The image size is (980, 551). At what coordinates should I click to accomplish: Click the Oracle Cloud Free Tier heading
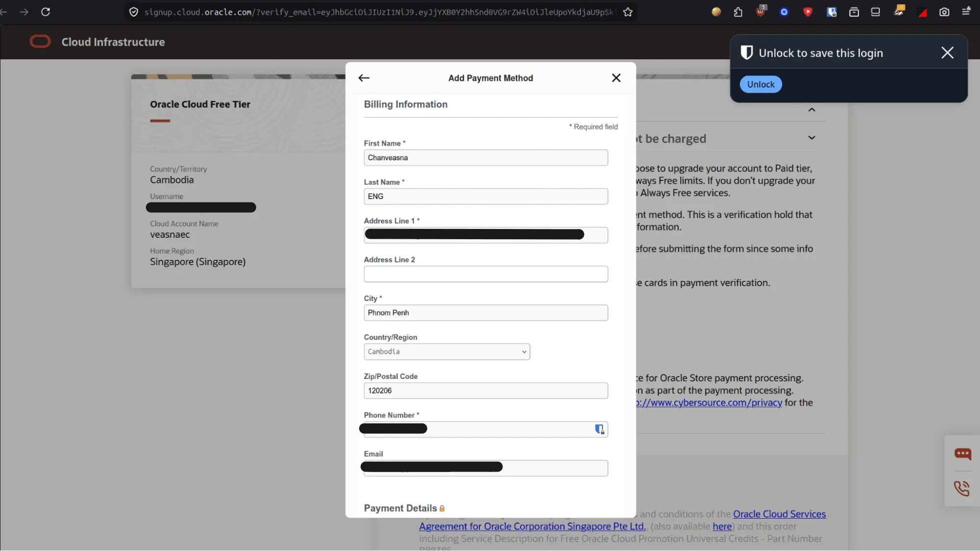(x=200, y=104)
